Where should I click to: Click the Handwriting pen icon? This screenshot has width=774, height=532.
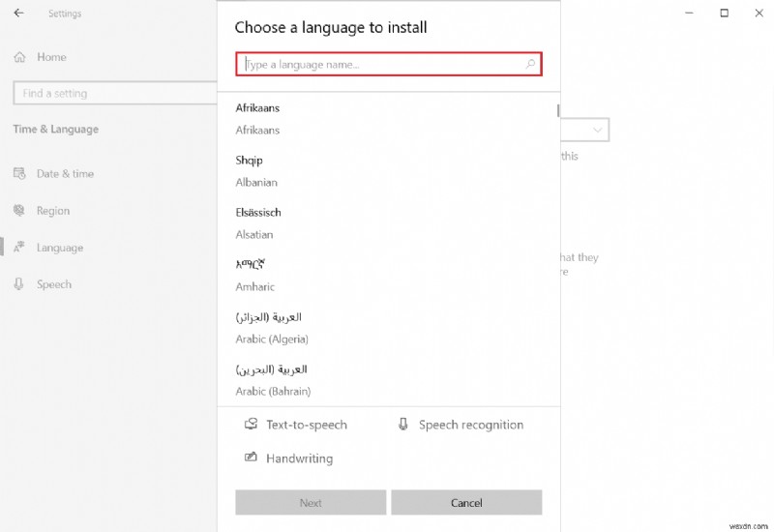pos(252,458)
